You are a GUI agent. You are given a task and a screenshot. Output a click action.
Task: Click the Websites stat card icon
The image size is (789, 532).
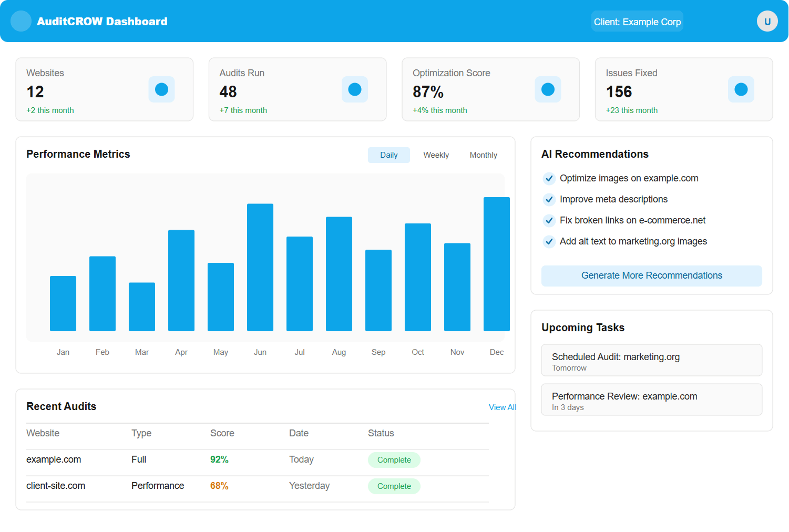pos(161,89)
